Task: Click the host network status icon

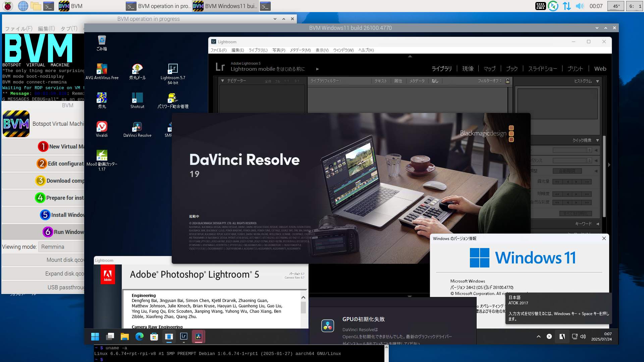Action: point(567,6)
